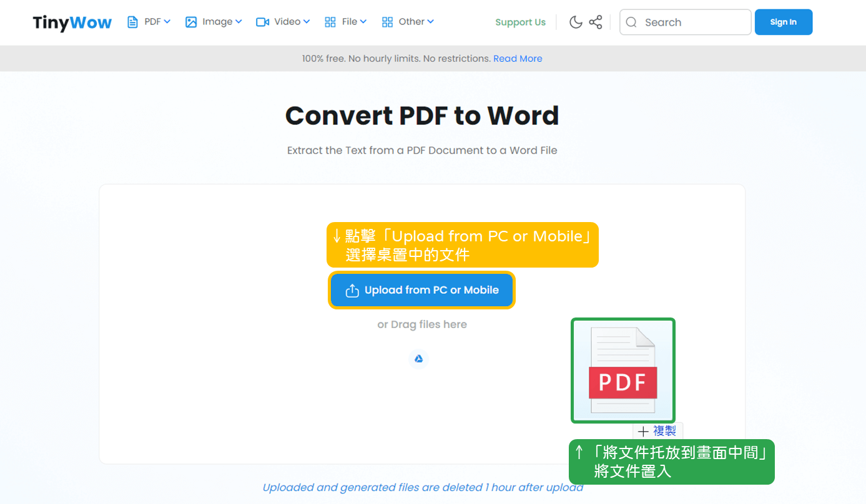Click the 'Convert PDF to Word' heading
866x504 pixels.
point(422,115)
